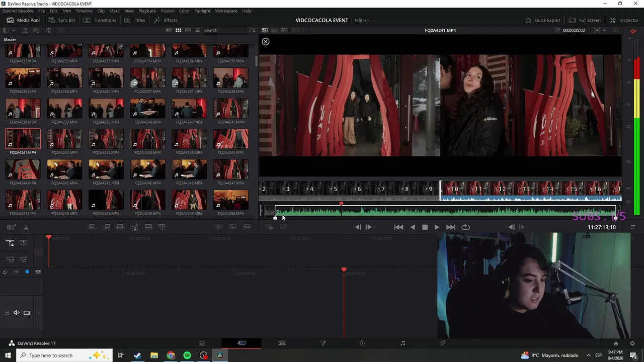Open the Fusion menu
The width and height of the screenshot is (644, 362).
[168, 11]
